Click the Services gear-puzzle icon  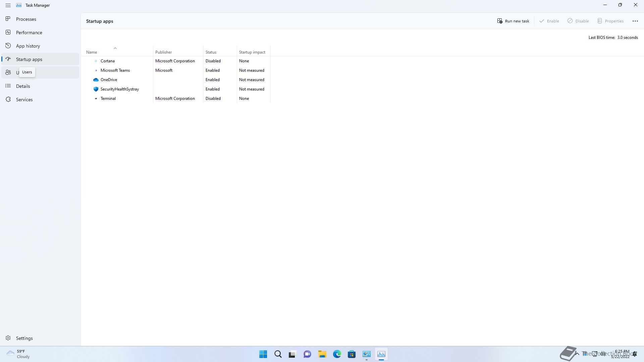pos(8,99)
